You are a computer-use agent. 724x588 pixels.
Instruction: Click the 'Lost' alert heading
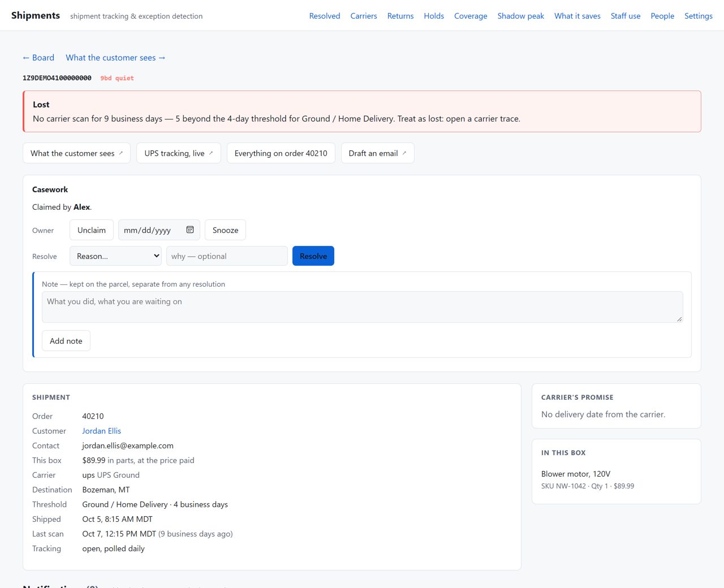[41, 105]
